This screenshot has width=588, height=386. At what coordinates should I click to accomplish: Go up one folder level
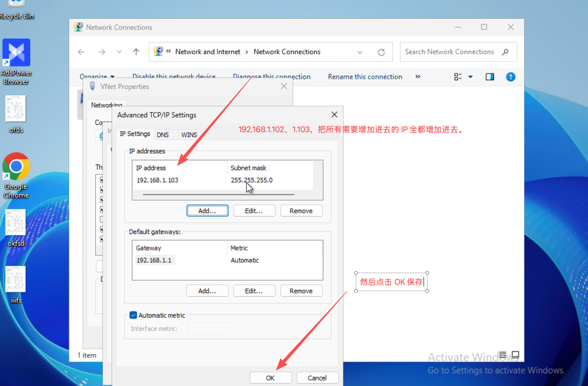[x=136, y=52]
